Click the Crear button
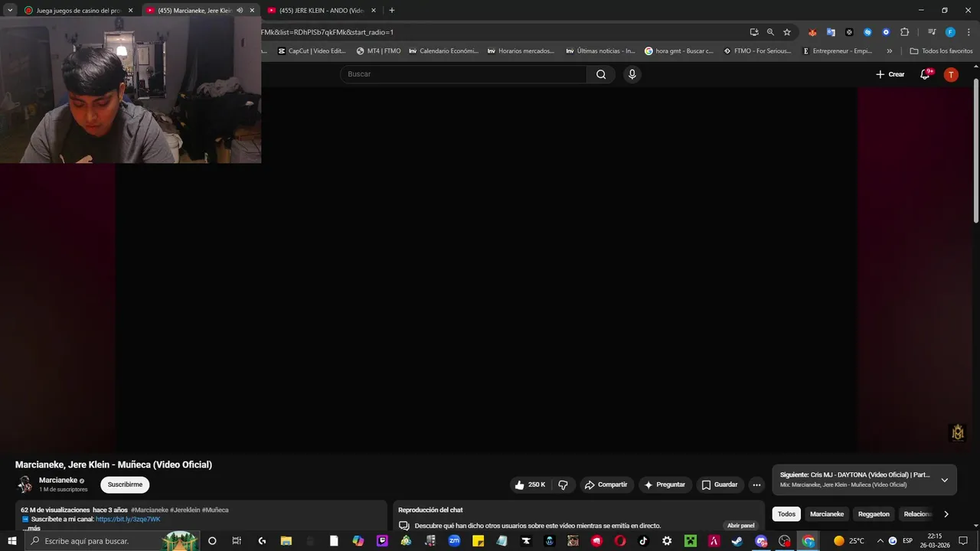Viewport: 980px width, 551px height. pyautogui.click(x=890, y=74)
